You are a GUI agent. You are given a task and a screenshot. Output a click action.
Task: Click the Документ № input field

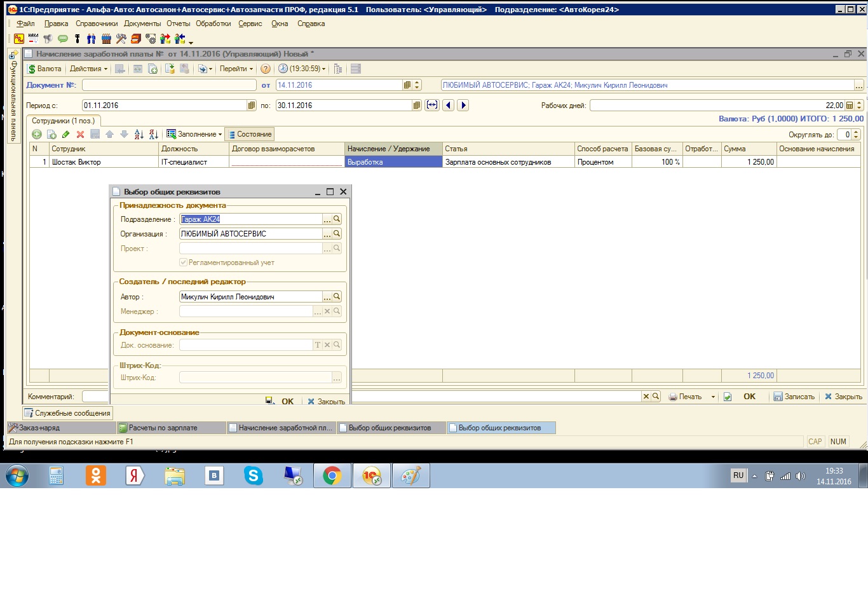pyautogui.click(x=169, y=85)
